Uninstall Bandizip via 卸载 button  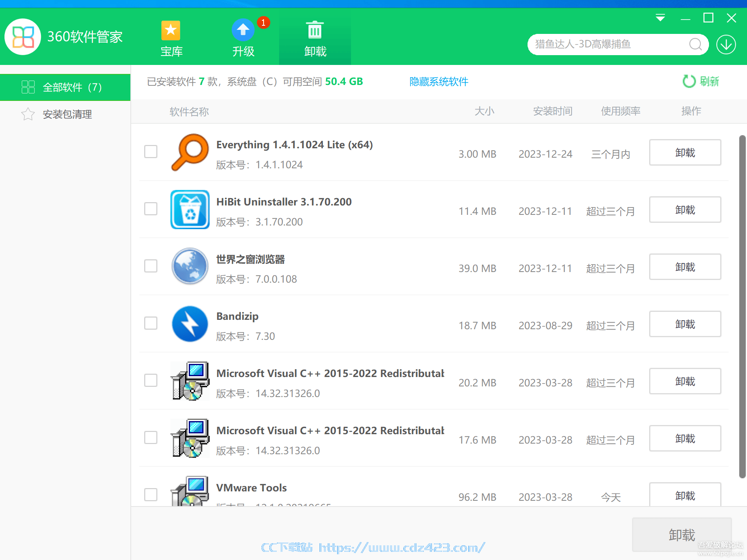685,324
